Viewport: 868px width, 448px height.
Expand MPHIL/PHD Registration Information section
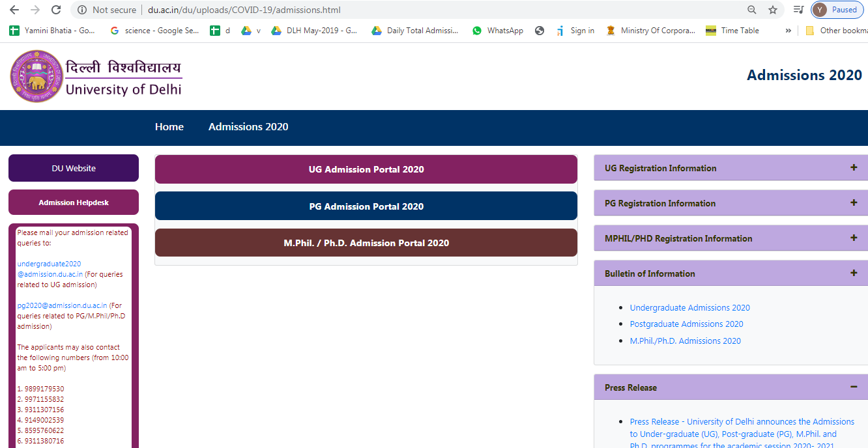click(731, 238)
